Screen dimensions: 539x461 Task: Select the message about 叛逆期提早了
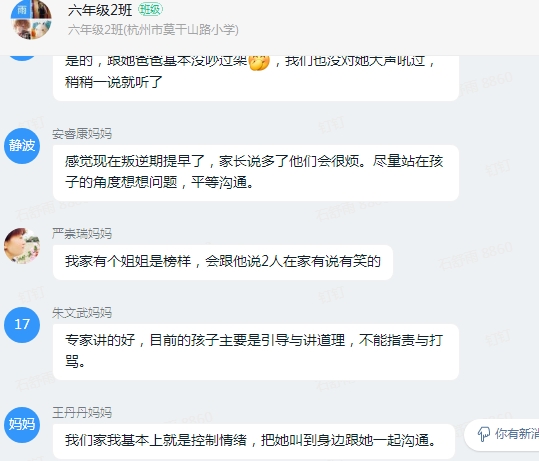pos(256,173)
